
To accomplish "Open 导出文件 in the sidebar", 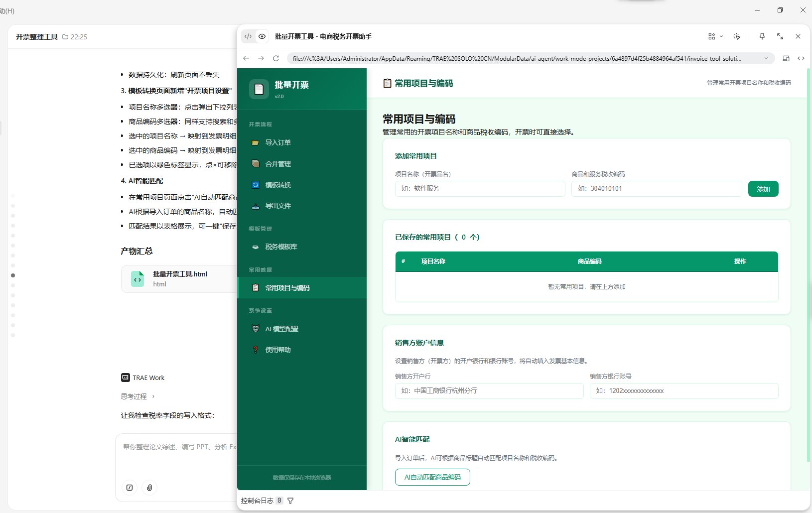I will click(302, 206).
